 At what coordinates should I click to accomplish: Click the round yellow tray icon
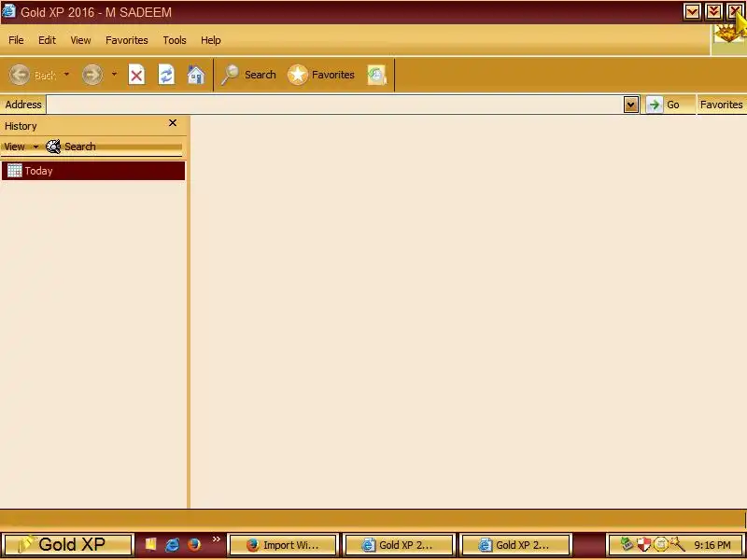tap(660, 544)
